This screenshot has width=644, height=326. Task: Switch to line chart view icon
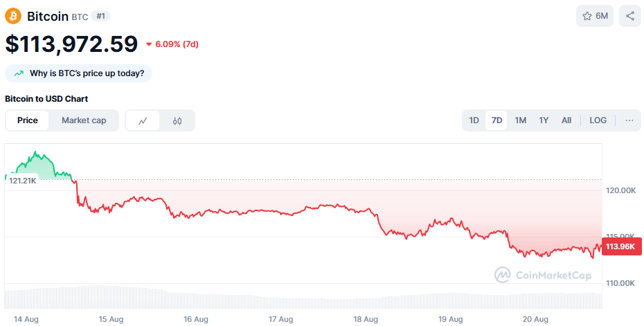coord(143,120)
